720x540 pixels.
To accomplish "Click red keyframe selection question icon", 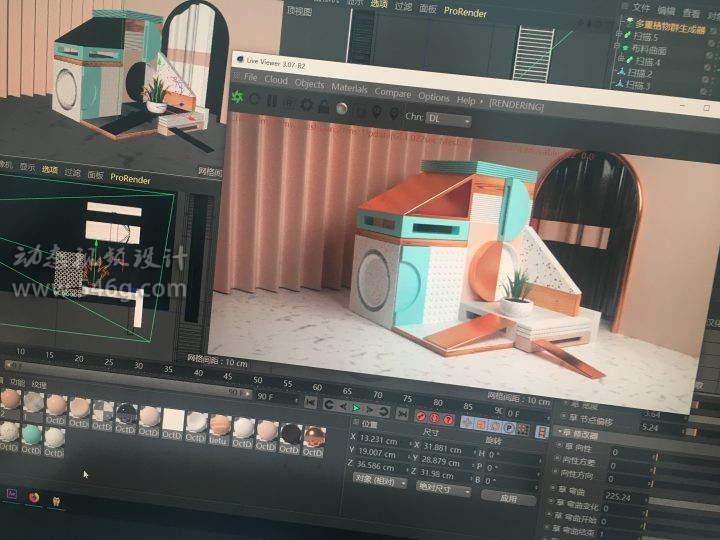I will click(x=448, y=420).
